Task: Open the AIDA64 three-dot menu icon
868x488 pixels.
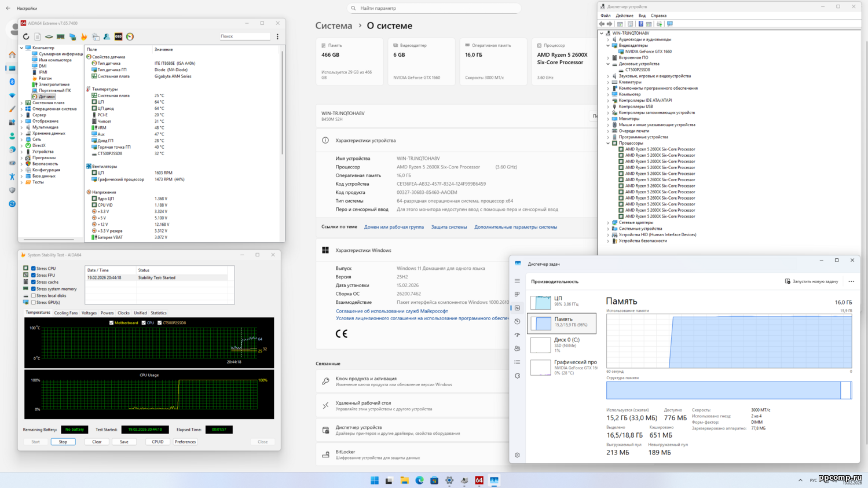Action: (x=277, y=36)
